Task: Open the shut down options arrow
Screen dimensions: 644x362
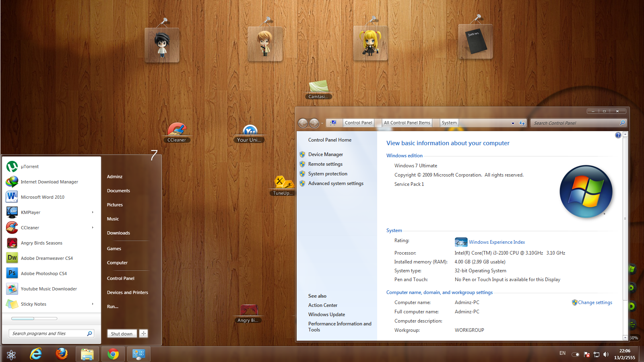Action: click(144, 333)
